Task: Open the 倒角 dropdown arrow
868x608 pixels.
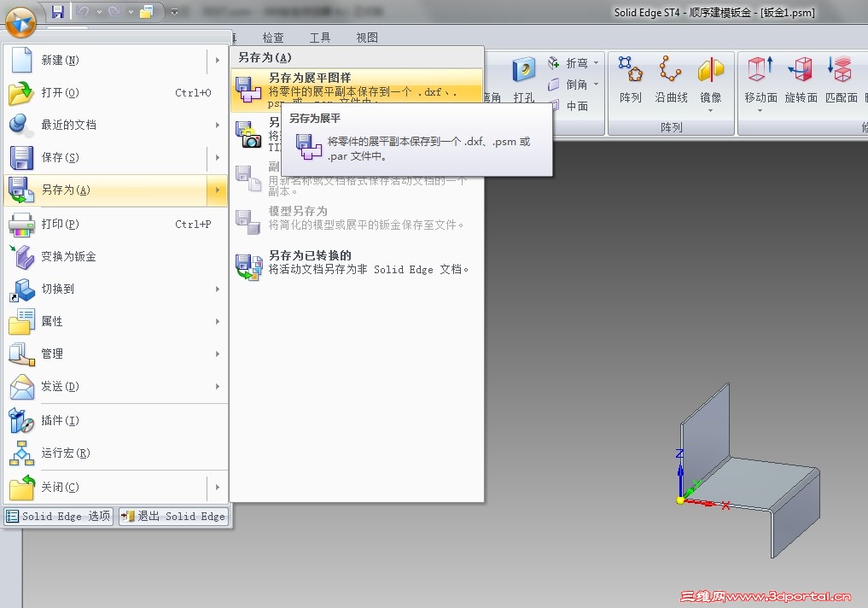Action: tap(597, 85)
